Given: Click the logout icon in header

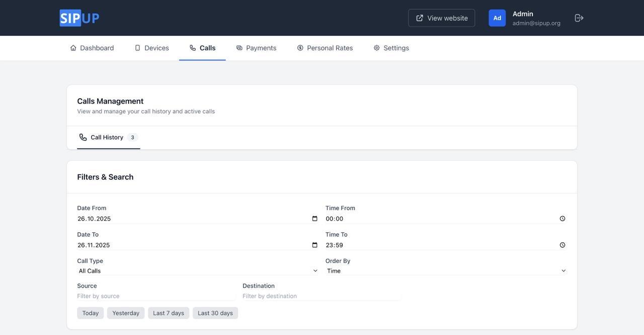Looking at the screenshot, I should coord(579,18).
